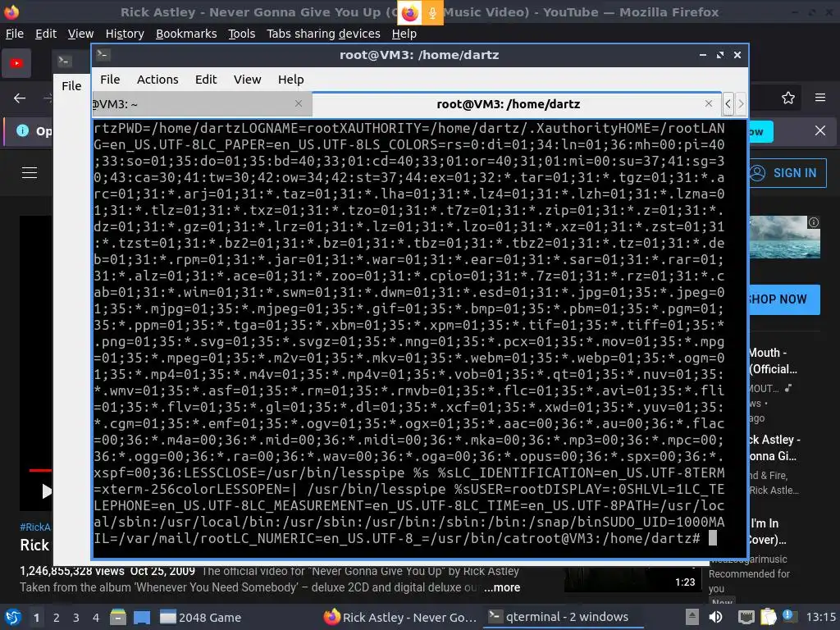
Task: Open the View menu in qterminal
Action: point(247,80)
